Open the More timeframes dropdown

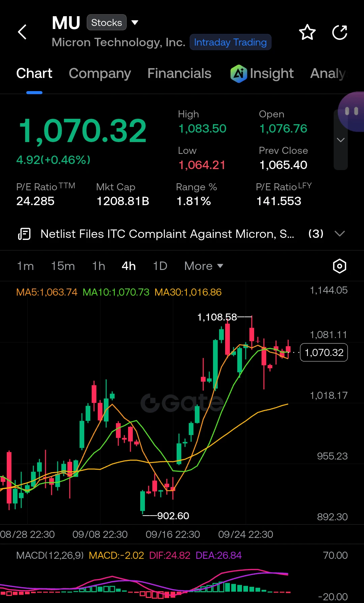(204, 266)
